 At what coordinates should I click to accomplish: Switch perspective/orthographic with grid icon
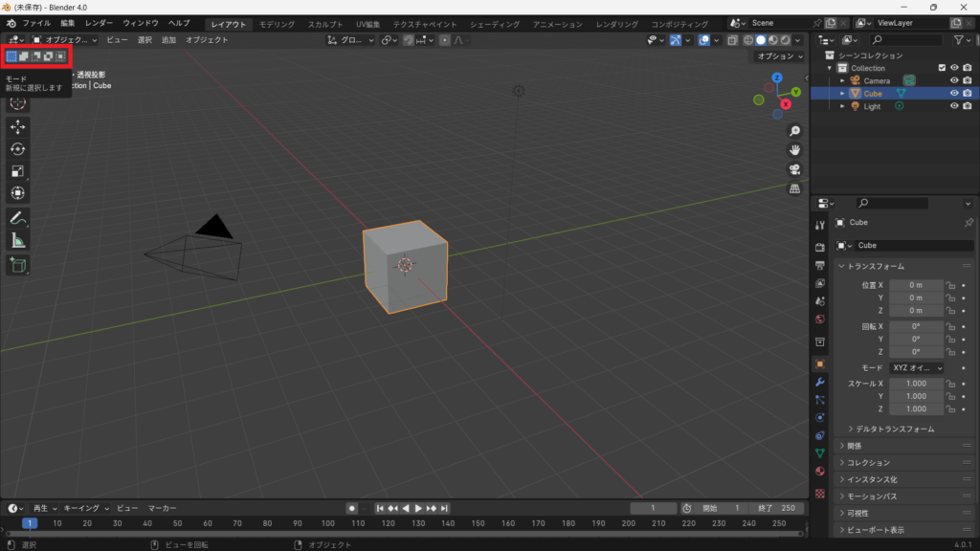coord(794,188)
